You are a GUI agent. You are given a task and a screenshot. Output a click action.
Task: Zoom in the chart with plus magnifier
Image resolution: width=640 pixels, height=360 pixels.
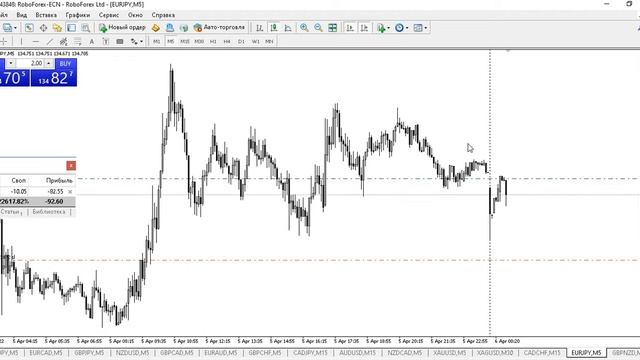(x=304, y=28)
